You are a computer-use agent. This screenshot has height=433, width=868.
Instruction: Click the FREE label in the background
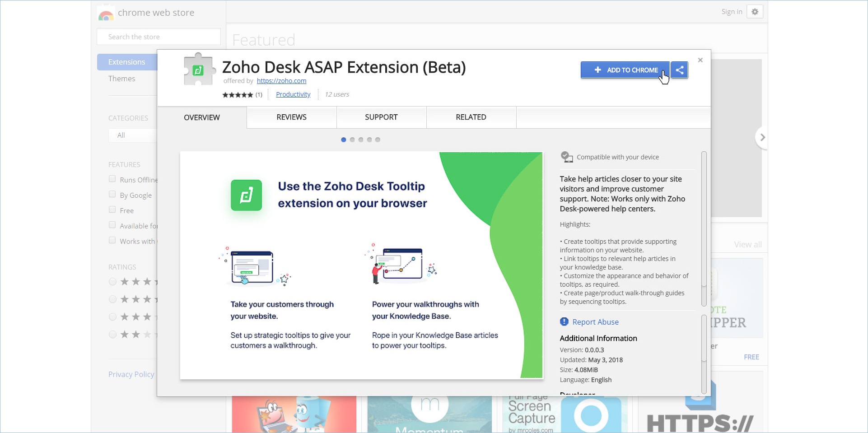click(x=751, y=357)
